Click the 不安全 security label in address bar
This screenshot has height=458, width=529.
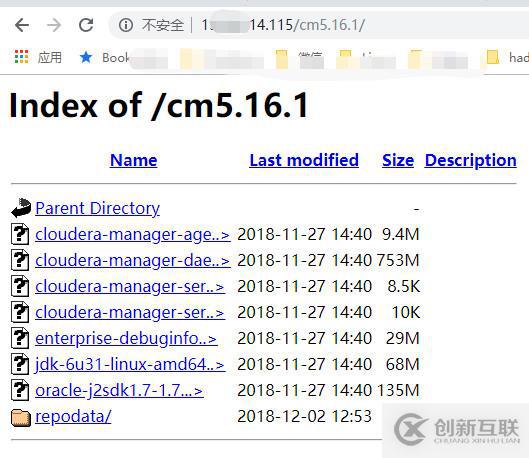[x=163, y=25]
